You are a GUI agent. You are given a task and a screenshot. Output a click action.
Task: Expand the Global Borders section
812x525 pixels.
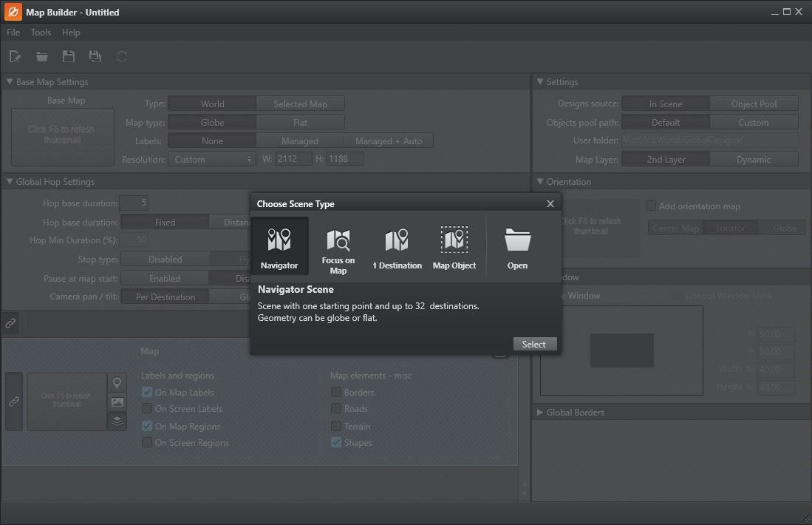click(540, 413)
